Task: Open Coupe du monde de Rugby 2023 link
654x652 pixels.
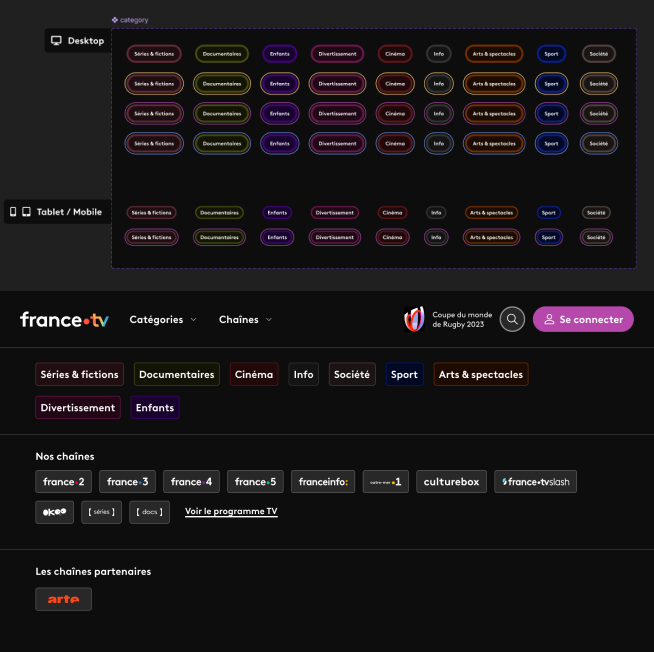Action: (462, 320)
